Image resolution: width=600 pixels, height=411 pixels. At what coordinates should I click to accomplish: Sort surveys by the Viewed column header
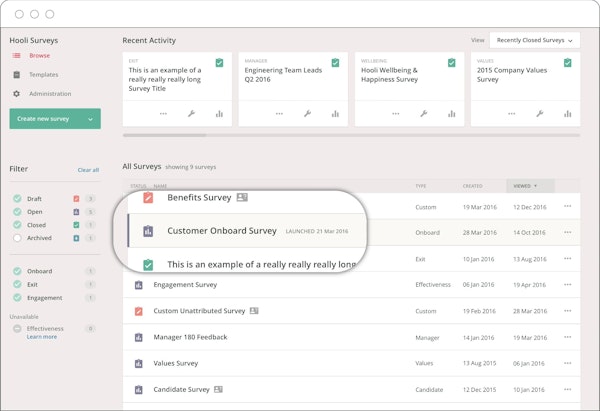pyautogui.click(x=524, y=185)
